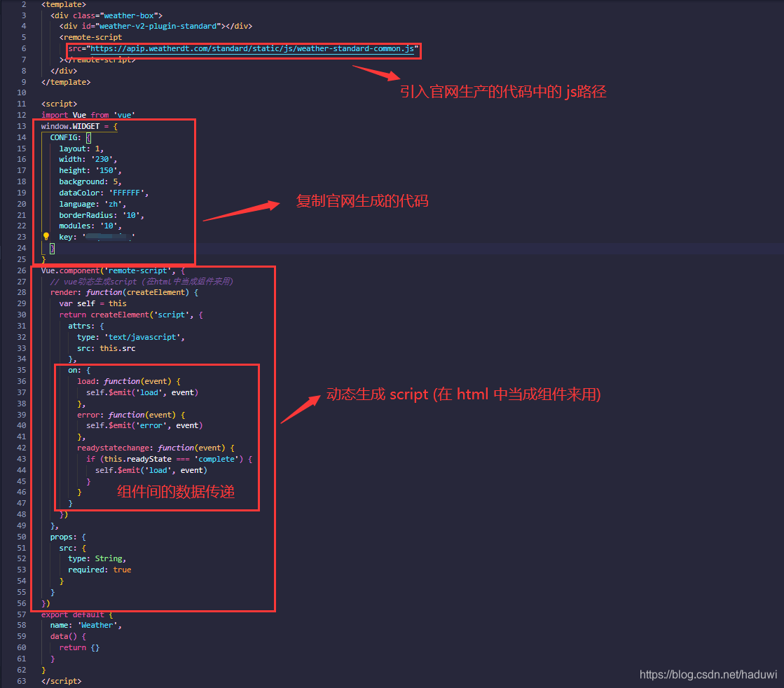Click line number 26 in the gutter
This screenshot has height=688, width=784.
22,270
